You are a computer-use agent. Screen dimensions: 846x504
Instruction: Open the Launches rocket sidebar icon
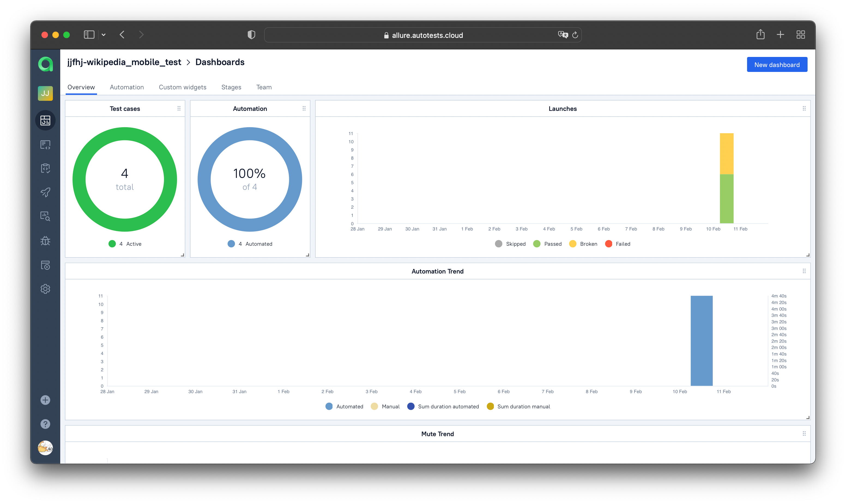point(45,192)
